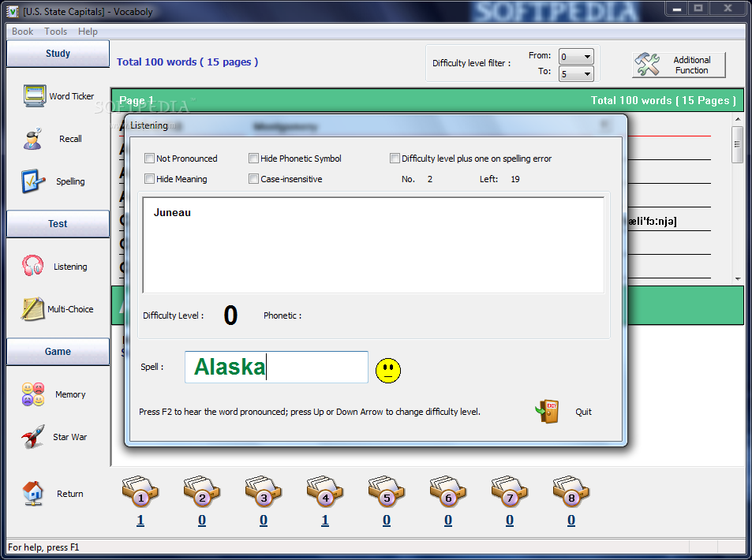Click the Additional Function tools icon
The width and height of the screenshot is (752, 560).
(647, 64)
